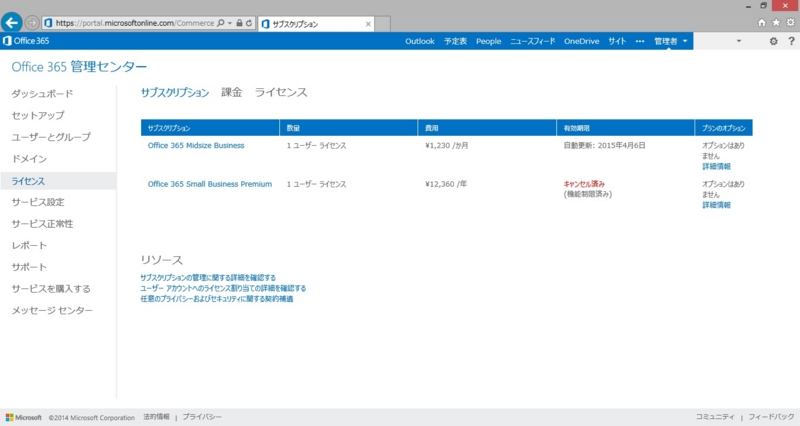Switch to the ライセンス tab heading
Image resolution: width=800 pixels, height=426 pixels.
[x=281, y=92]
